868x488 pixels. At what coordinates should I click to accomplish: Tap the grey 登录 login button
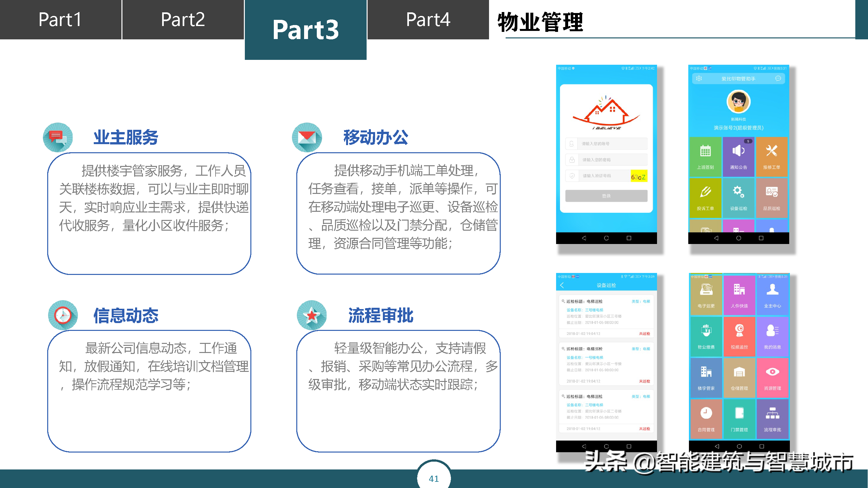(606, 196)
